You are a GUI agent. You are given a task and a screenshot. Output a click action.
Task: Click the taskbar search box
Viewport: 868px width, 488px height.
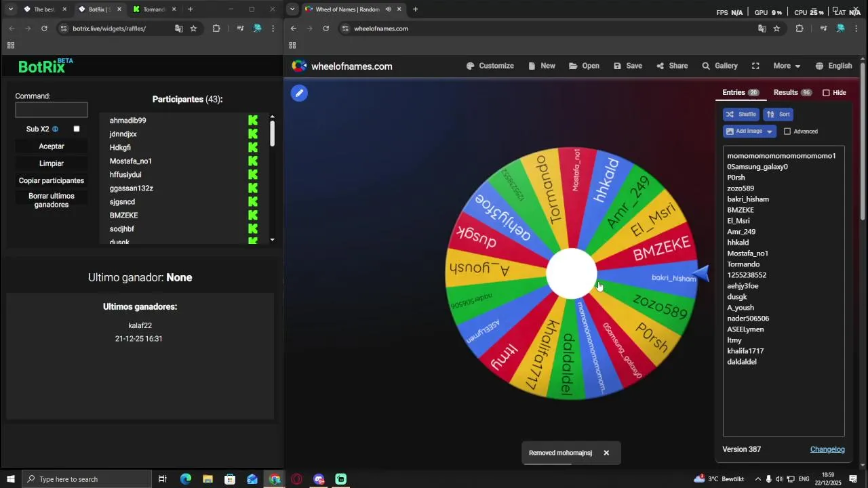pyautogui.click(x=87, y=479)
